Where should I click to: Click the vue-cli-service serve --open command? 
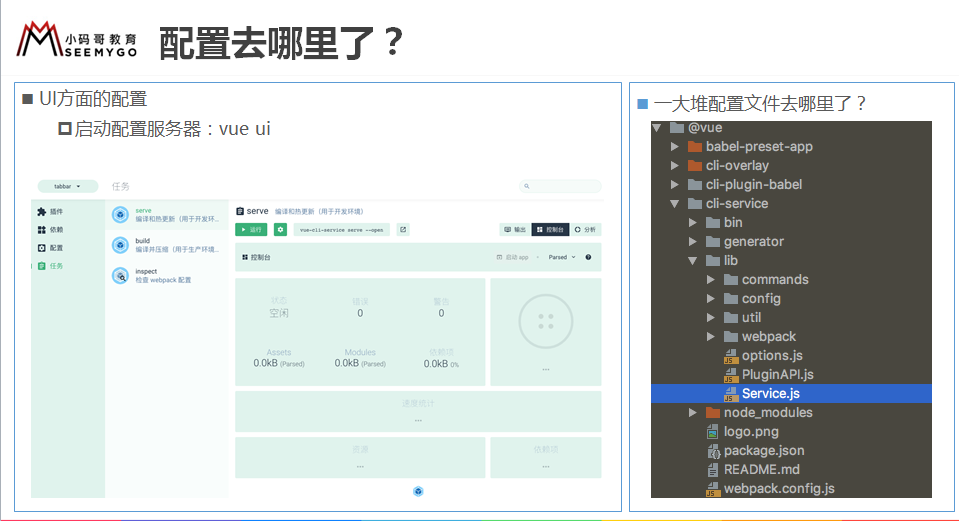[341, 230]
